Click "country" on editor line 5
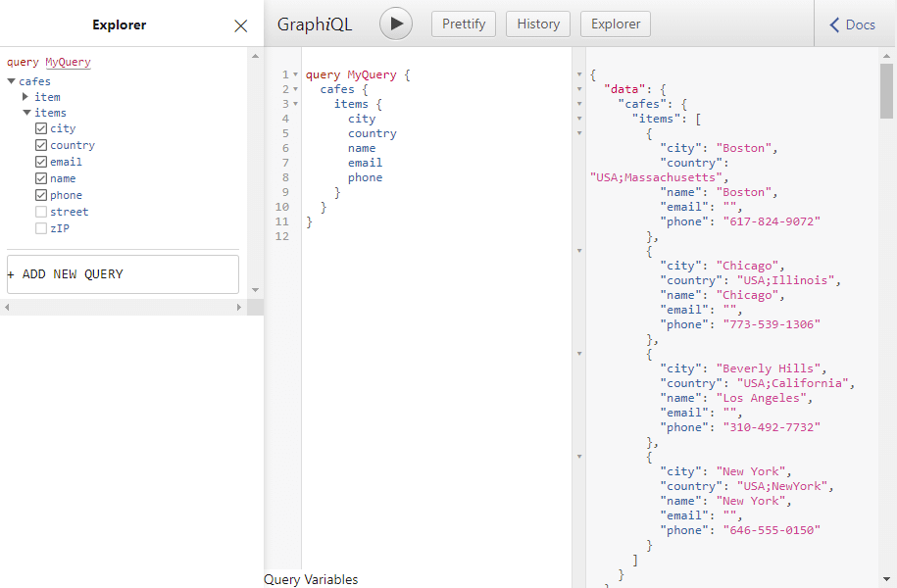 pos(373,134)
